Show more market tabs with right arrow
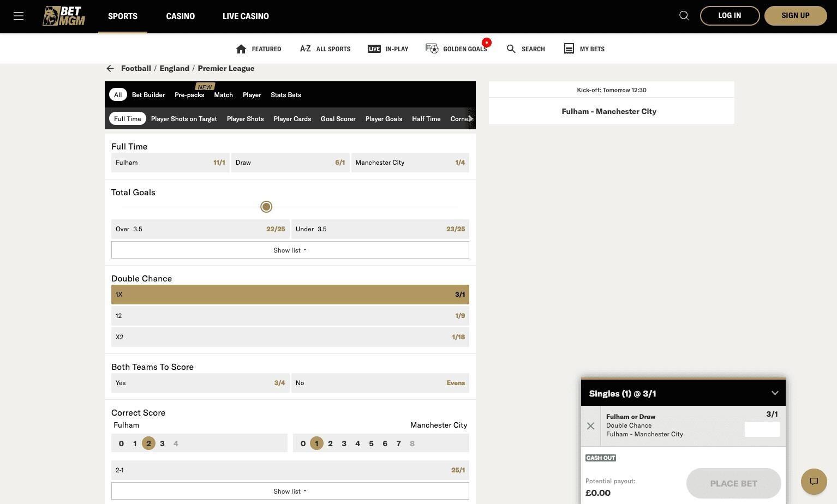837x504 pixels. (470, 119)
